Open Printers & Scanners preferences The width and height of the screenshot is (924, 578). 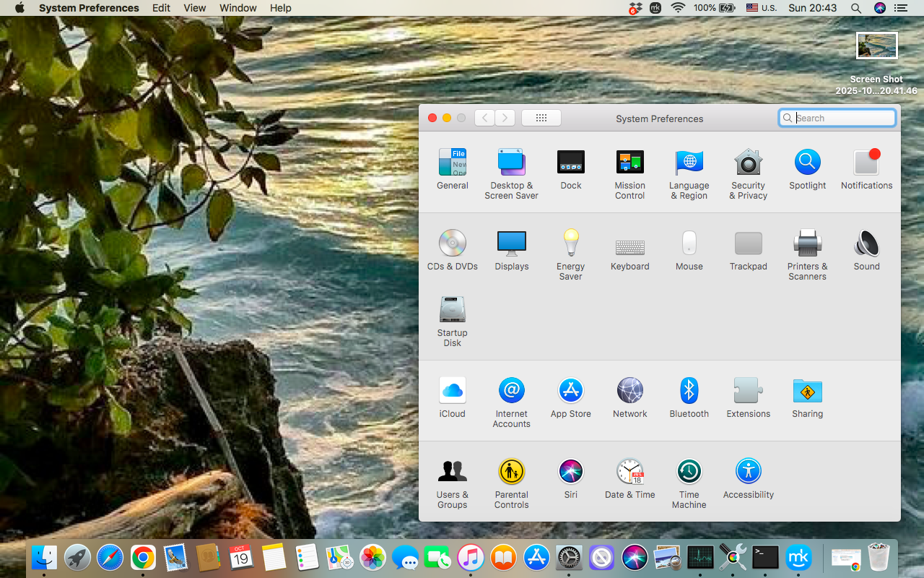pos(807,243)
